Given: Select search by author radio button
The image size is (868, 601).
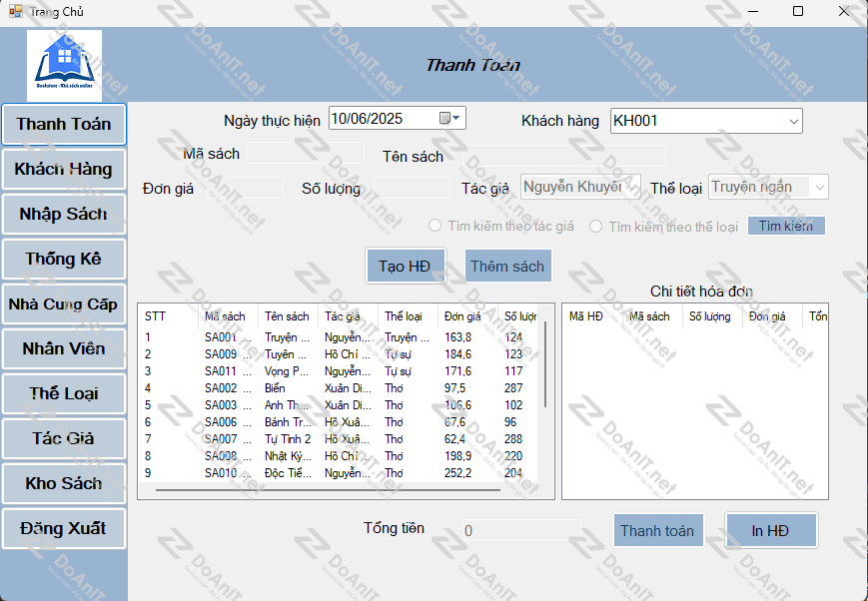Looking at the screenshot, I should click(435, 227).
